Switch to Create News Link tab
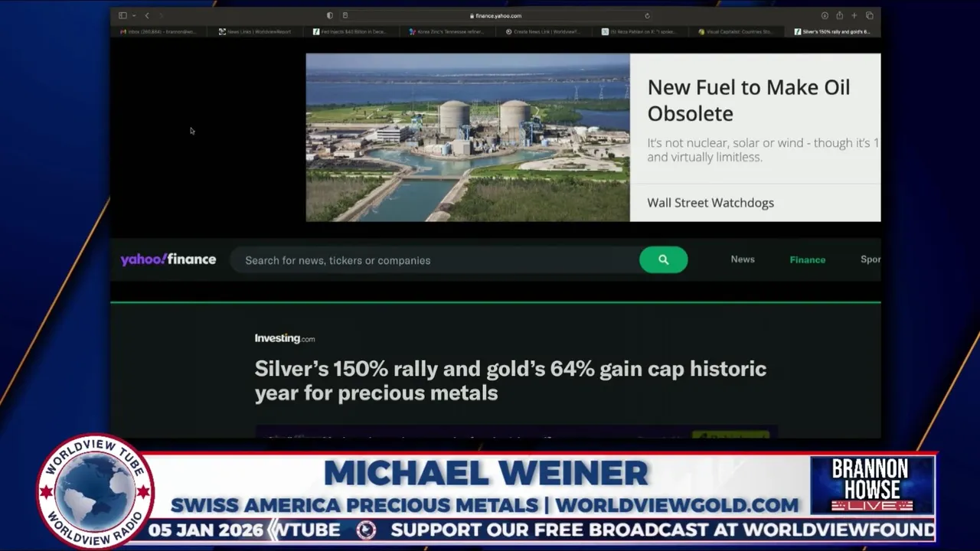Screen dimensions: 980x551 pos(543,31)
